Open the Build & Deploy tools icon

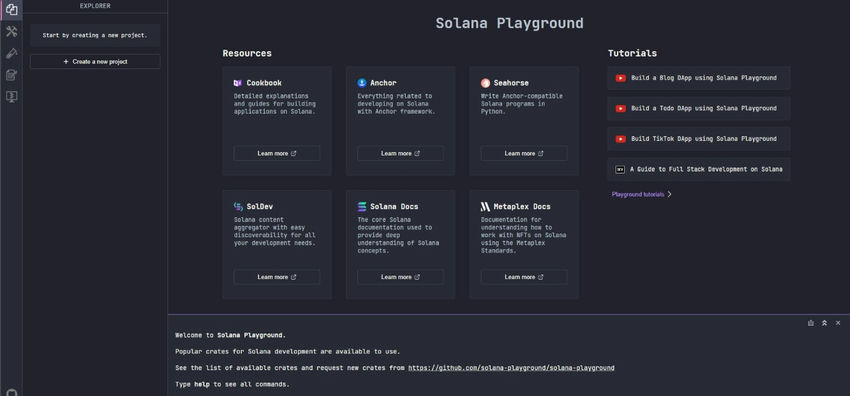tap(11, 31)
